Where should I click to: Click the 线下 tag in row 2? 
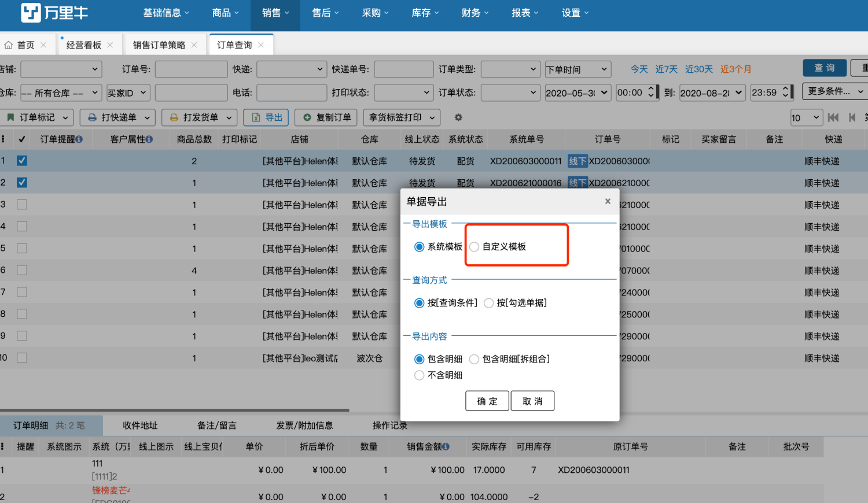[578, 183]
